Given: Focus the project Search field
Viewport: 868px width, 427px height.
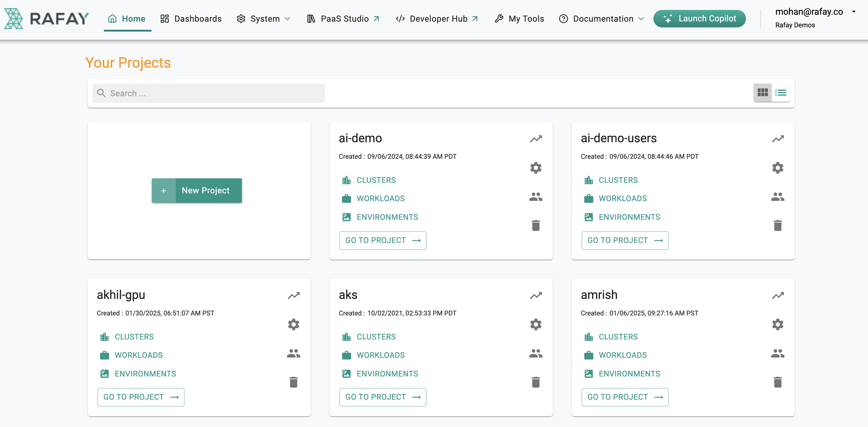Looking at the screenshot, I should tap(209, 93).
